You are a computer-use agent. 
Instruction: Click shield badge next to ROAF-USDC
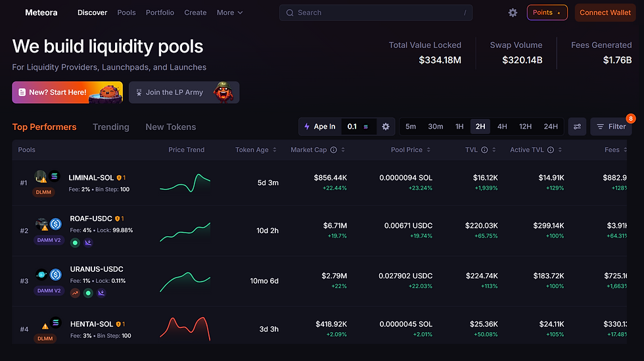click(117, 219)
